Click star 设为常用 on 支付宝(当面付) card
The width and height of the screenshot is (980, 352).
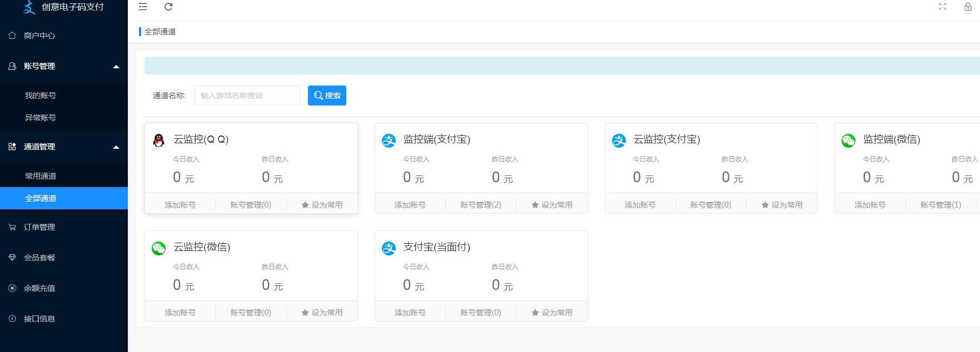(x=552, y=313)
